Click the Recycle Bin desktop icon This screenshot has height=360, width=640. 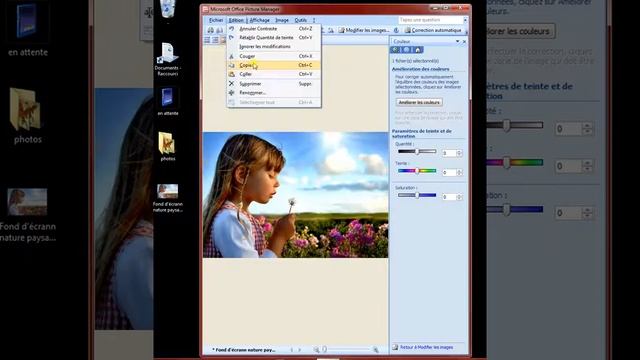coord(168,9)
